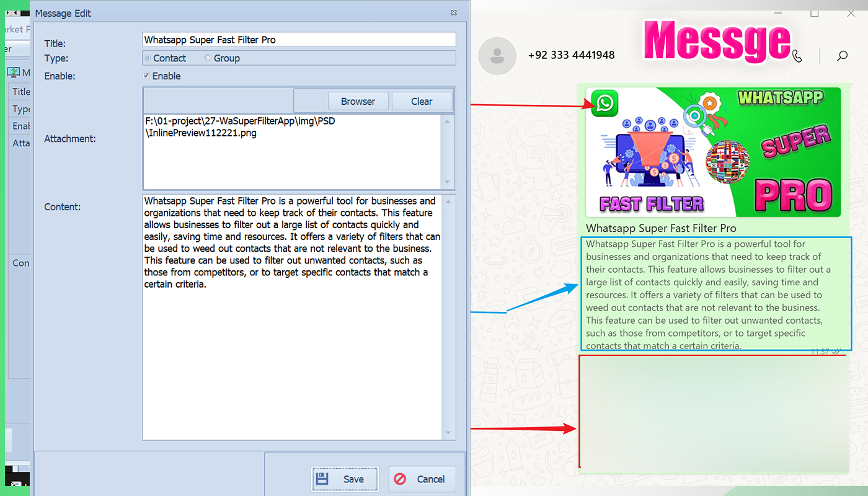Click the up arrow of the attachment scrollbar

tap(448, 121)
